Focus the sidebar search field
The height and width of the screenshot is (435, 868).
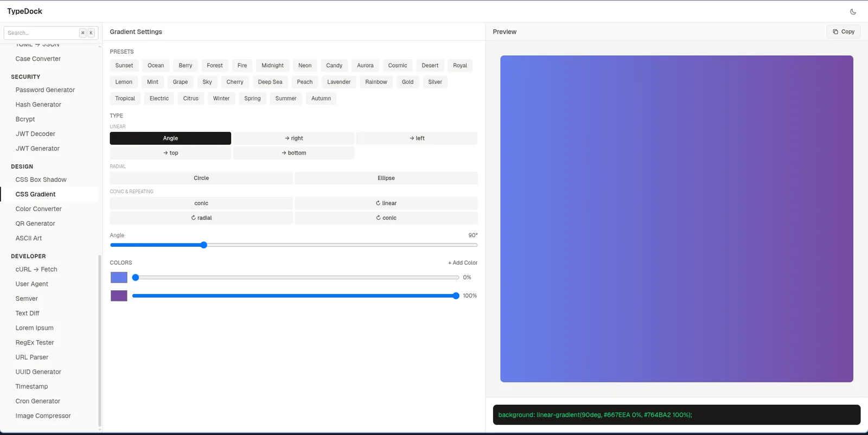pos(51,33)
